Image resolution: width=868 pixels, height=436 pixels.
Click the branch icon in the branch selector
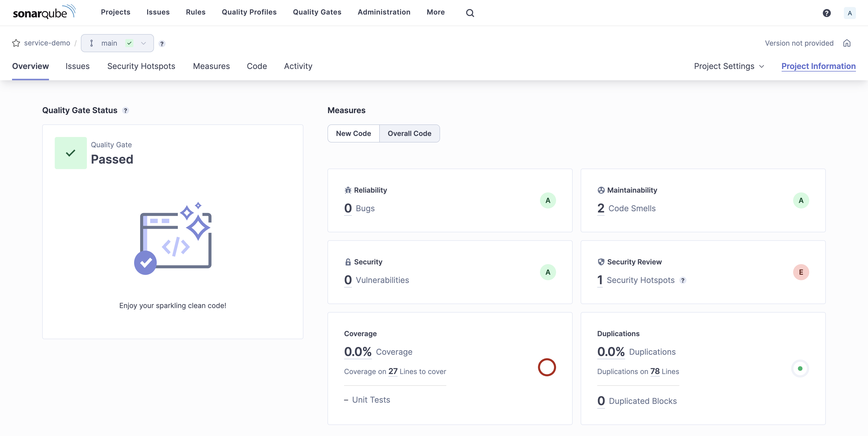pyautogui.click(x=92, y=43)
